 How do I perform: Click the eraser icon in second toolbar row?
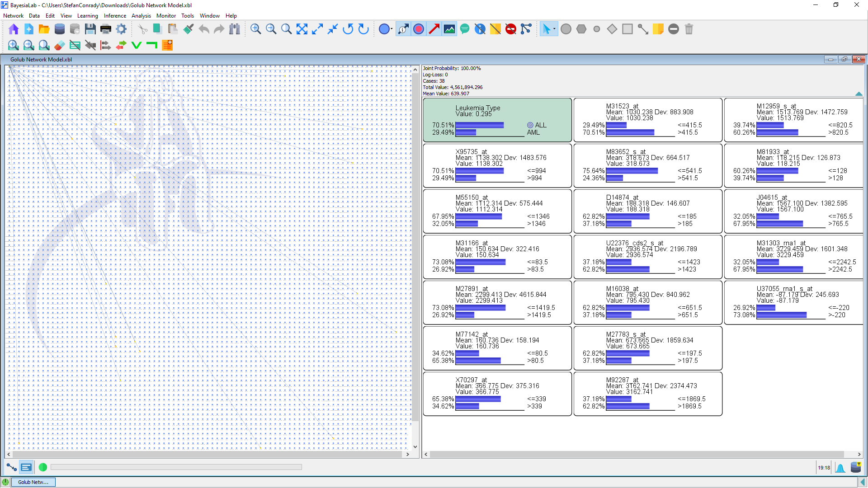[x=59, y=45]
